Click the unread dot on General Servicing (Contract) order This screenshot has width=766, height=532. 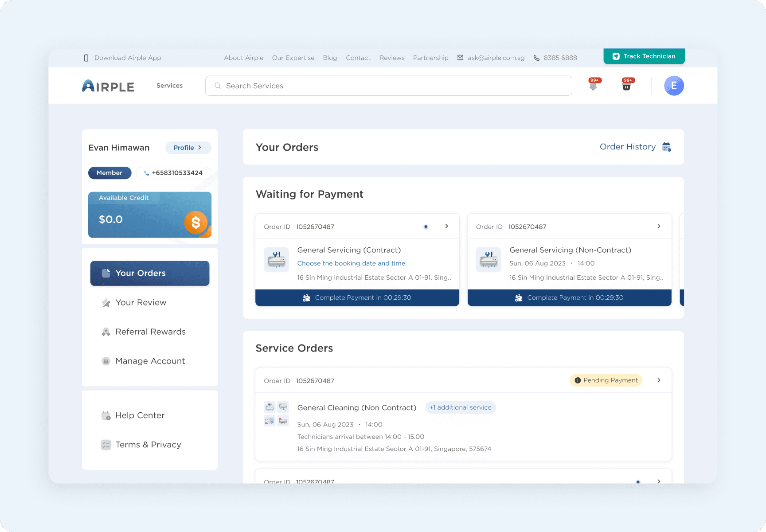[x=426, y=227]
